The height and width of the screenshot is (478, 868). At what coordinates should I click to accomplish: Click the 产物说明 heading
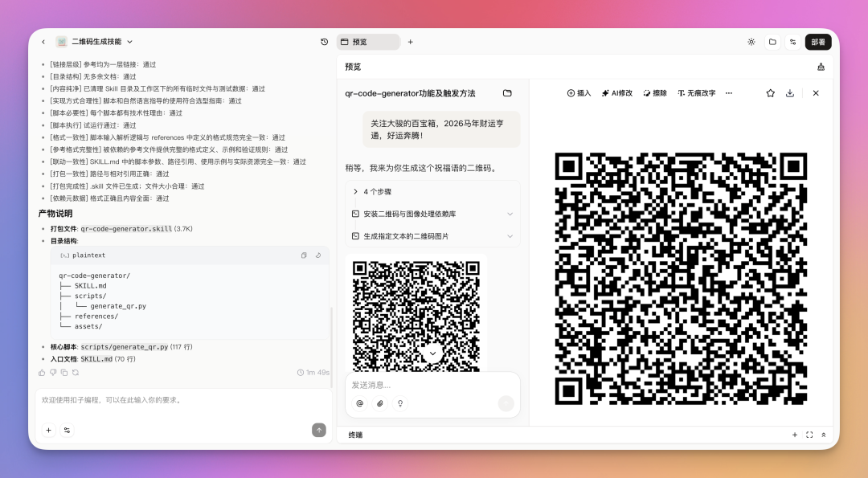[55, 213]
